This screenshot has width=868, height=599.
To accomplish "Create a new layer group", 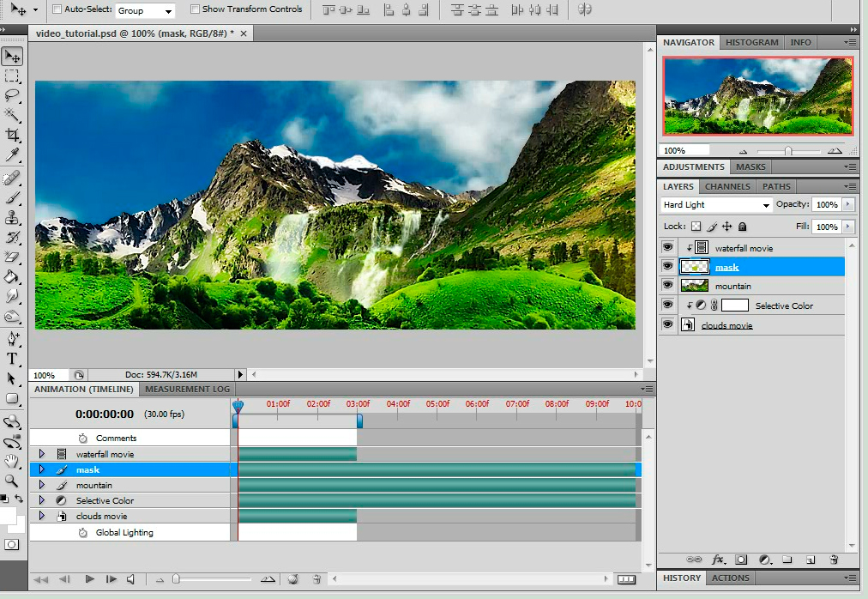I will click(x=787, y=560).
